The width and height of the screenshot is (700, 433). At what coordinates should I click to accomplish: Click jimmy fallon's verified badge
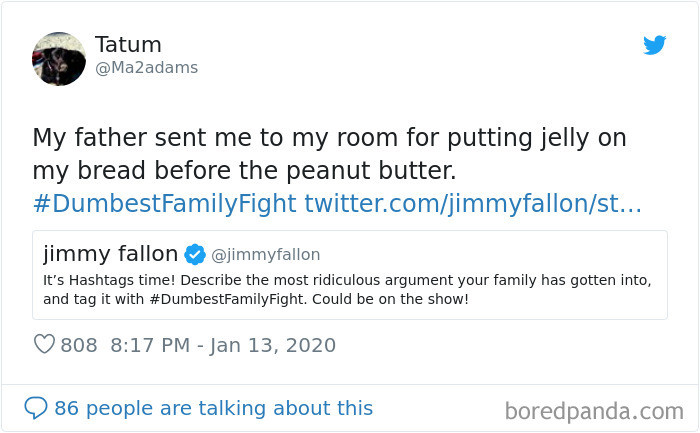click(x=196, y=254)
